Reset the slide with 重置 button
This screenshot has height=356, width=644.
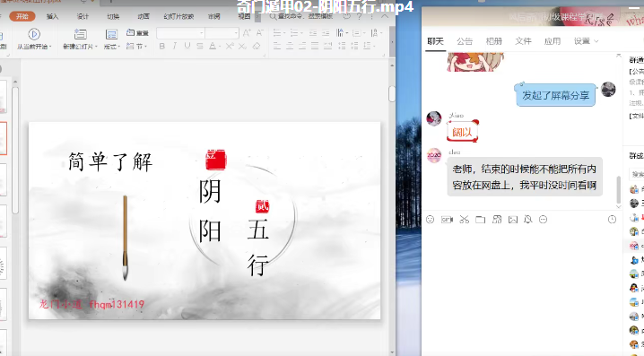pos(137,32)
